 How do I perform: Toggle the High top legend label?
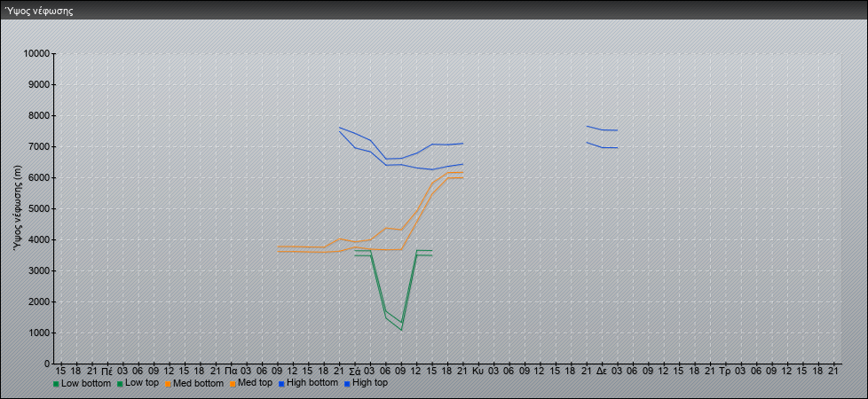pyautogui.click(x=370, y=383)
